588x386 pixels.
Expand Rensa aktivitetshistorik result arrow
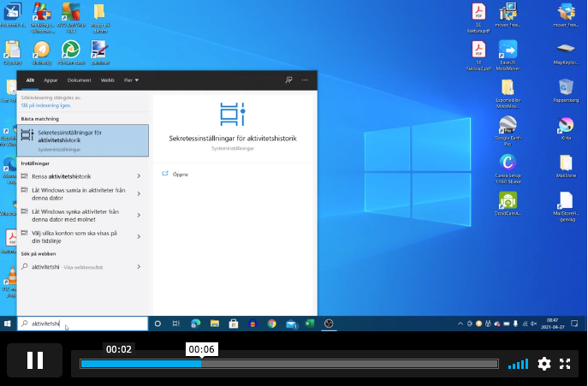pos(139,176)
